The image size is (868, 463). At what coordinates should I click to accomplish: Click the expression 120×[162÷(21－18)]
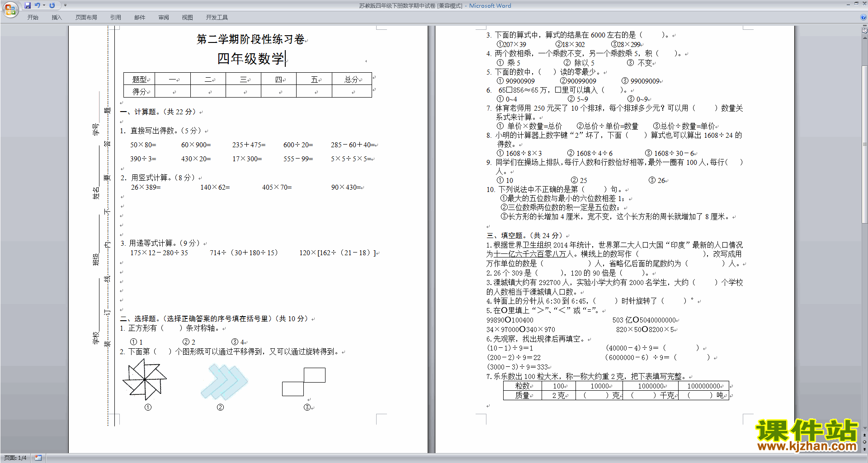[338, 253]
